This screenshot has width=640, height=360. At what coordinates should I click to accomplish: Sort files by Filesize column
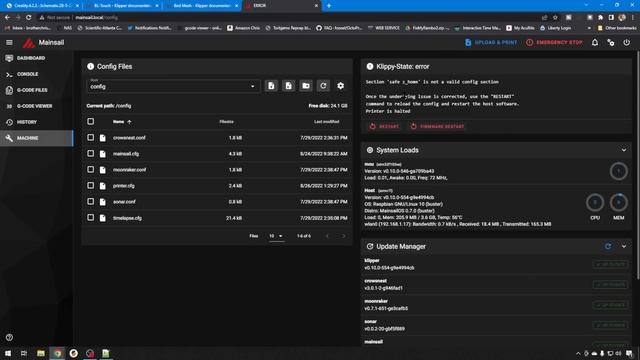(227, 122)
